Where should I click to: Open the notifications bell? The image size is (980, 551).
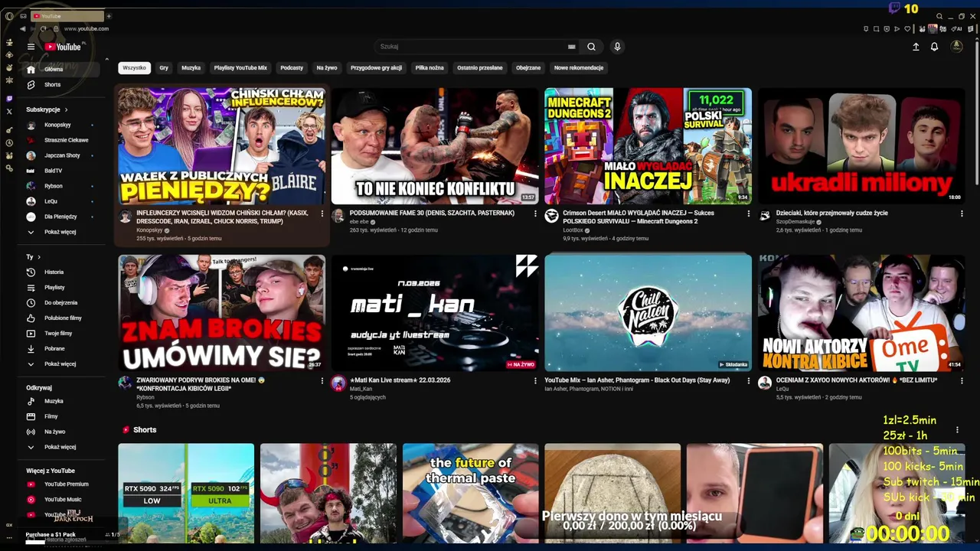click(x=934, y=47)
